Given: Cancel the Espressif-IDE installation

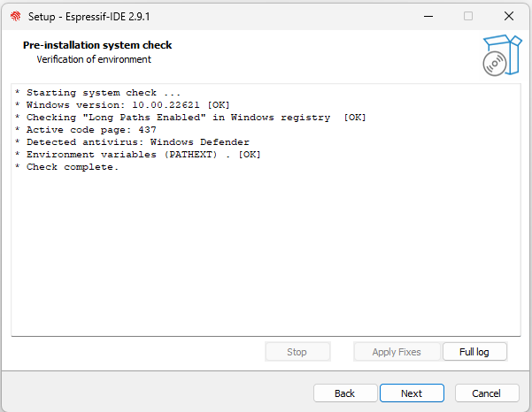Looking at the screenshot, I should (487, 393).
